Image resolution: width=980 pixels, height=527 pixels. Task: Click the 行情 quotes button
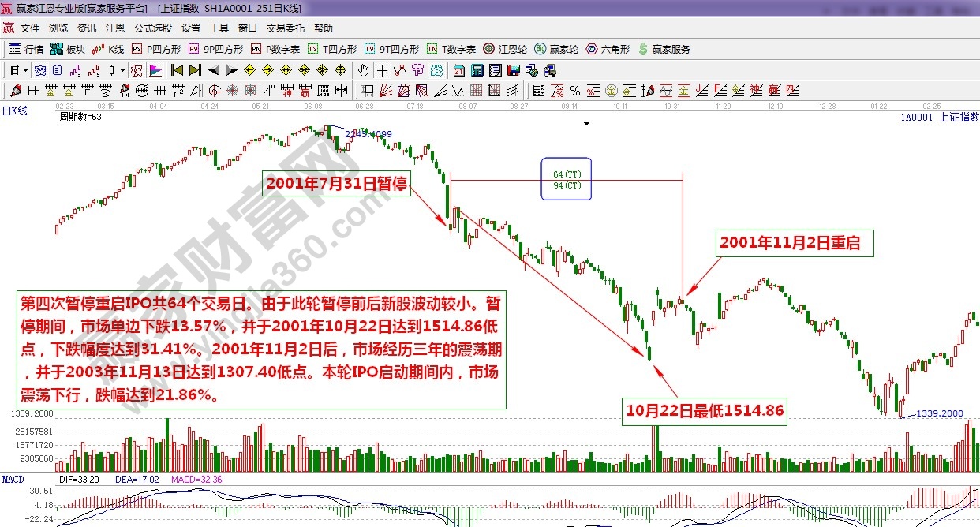pos(26,49)
